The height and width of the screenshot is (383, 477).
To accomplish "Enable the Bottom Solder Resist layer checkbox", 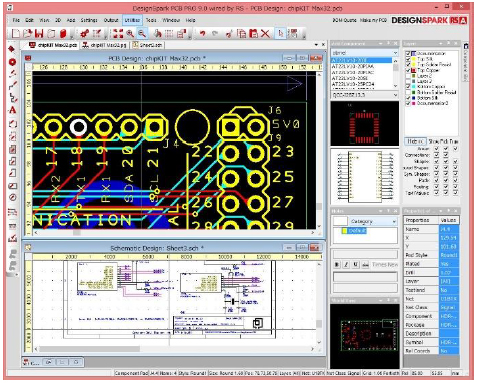I will (408, 92).
